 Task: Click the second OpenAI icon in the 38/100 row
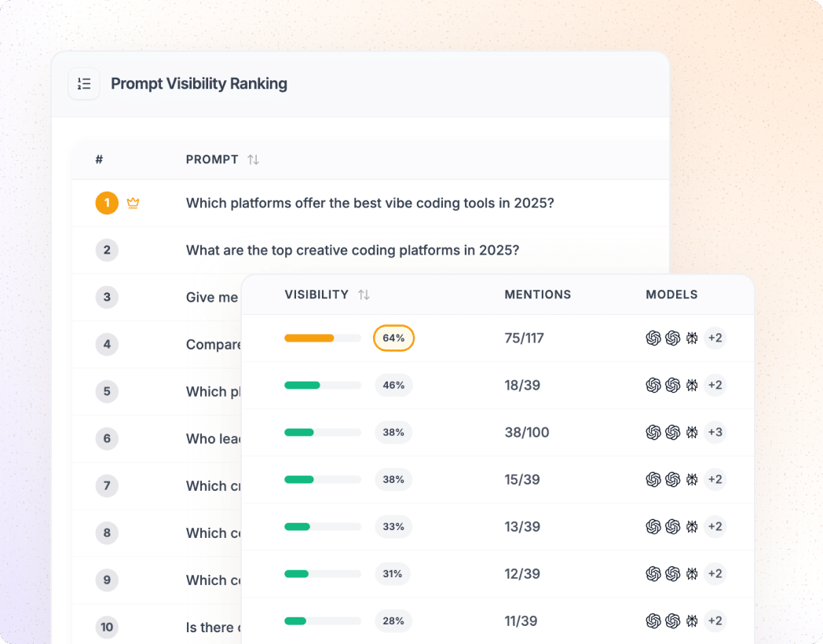click(x=672, y=433)
